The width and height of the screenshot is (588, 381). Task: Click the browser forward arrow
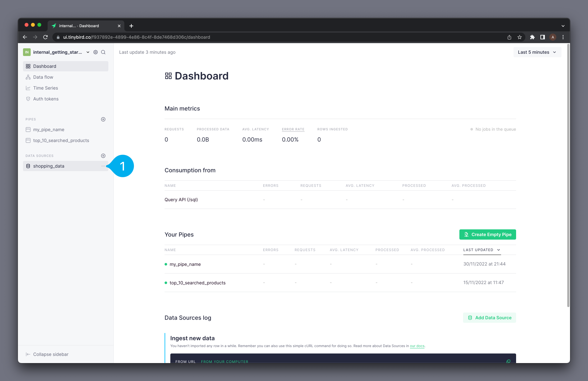pyautogui.click(x=35, y=37)
